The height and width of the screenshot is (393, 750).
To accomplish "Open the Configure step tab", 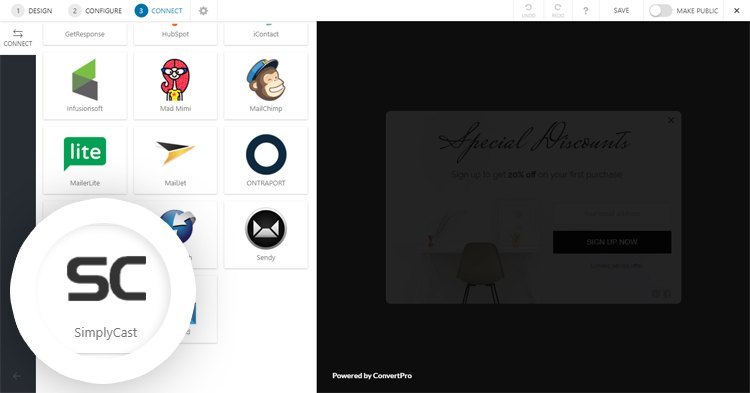I will [x=95, y=11].
